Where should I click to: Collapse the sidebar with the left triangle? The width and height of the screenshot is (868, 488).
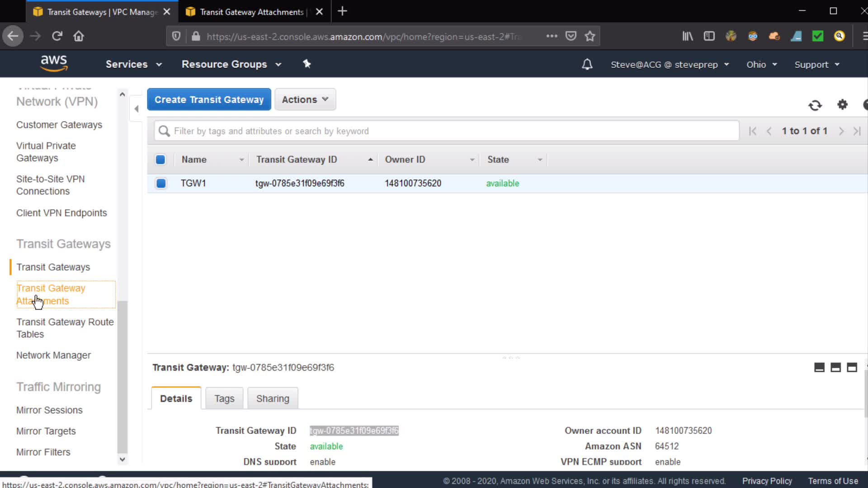point(137,108)
